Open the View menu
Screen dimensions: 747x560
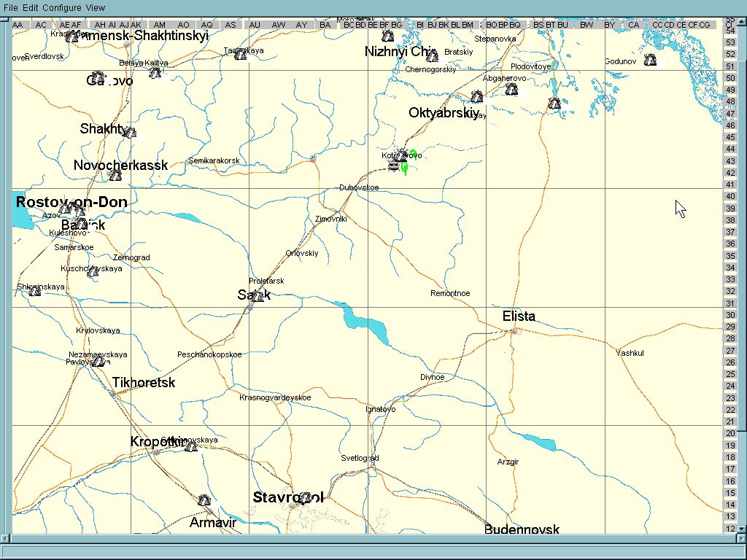click(x=96, y=7)
